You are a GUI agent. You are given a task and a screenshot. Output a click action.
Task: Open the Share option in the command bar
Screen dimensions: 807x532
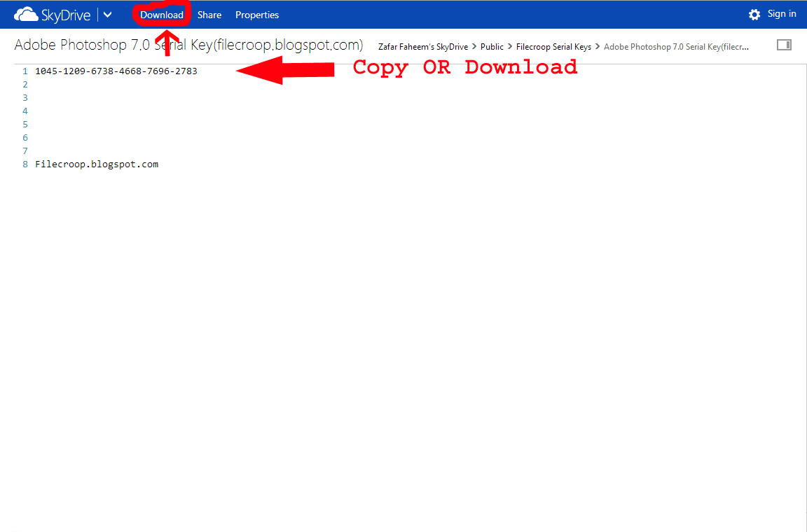coord(209,14)
